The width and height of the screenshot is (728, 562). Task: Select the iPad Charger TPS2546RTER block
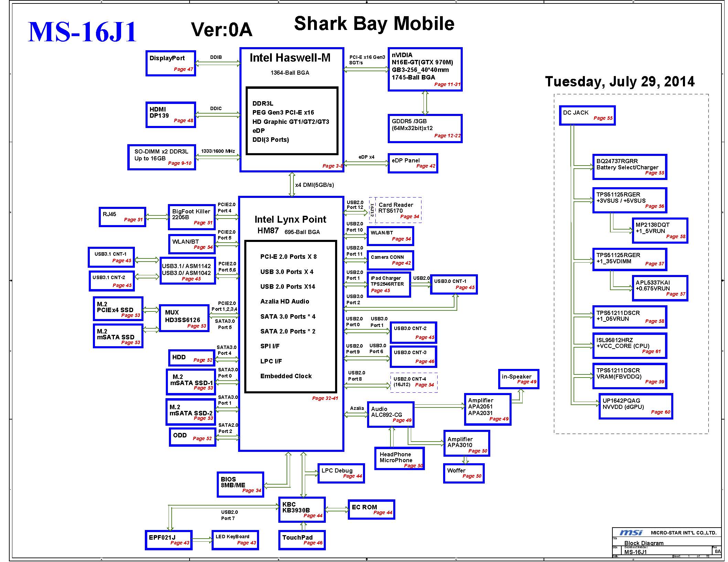389,284
